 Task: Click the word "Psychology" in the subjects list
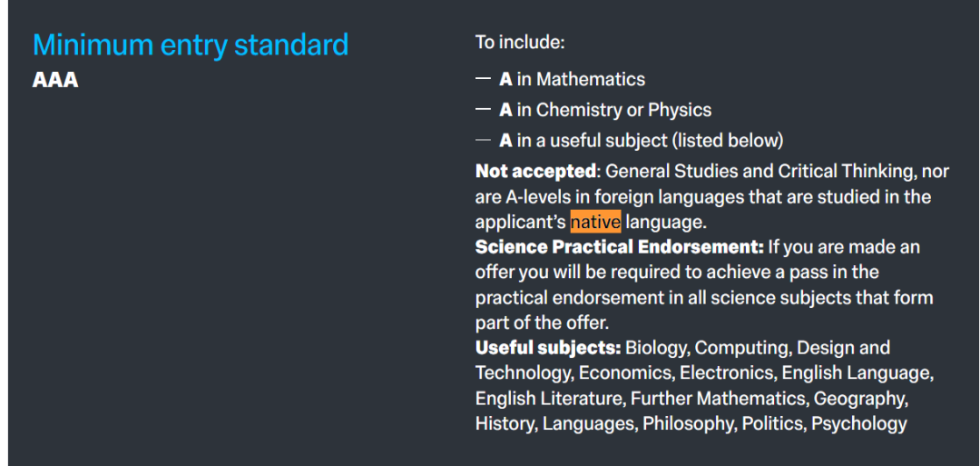point(858,423)
